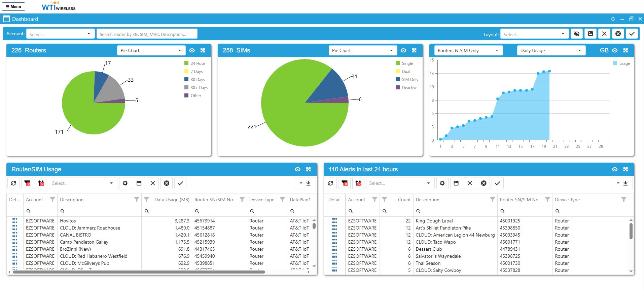Clear filters icon in Router/SIM Usage toolbar
This screenshot has width=644, height=291.
click(x=27, y=183)
